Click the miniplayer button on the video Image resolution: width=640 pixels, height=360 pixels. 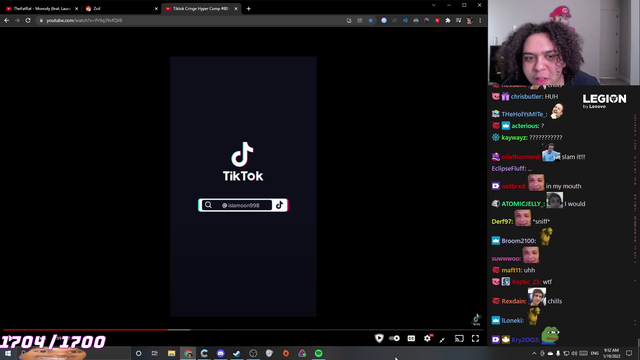(442, 339)
